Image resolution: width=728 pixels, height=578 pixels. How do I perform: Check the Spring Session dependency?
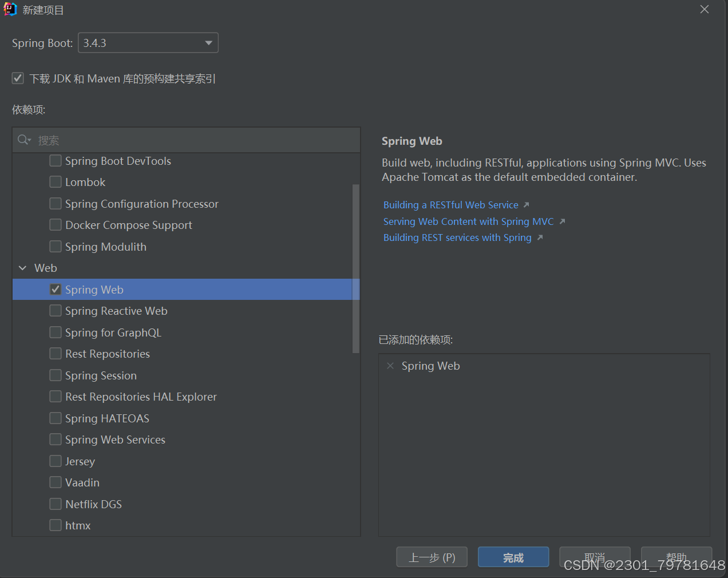(56, 375)
